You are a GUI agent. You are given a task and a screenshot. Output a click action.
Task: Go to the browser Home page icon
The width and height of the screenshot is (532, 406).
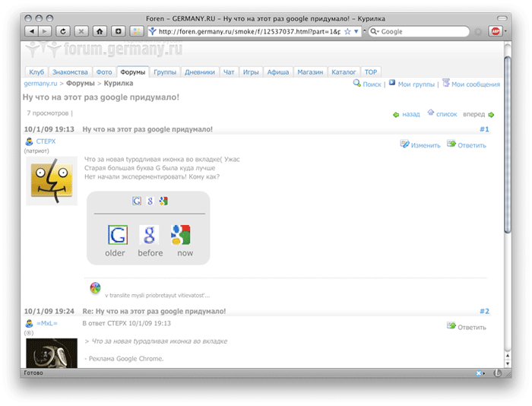click(100, 31)
